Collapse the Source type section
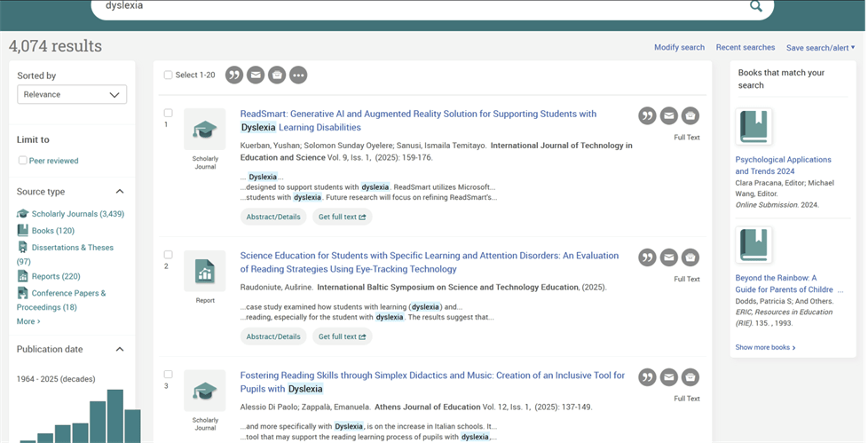Image resolution: width=868 pixels, height=443 pixels. [x=120, y=192]
